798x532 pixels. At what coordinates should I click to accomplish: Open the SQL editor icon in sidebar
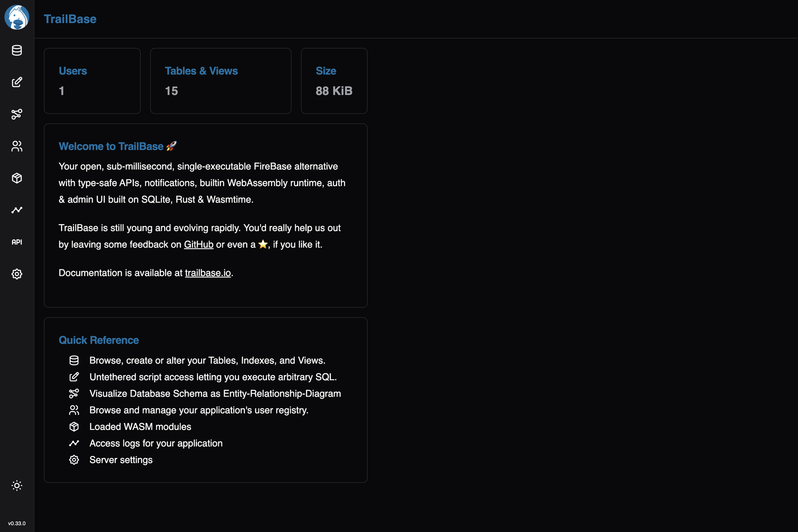[x=17, y=82]
